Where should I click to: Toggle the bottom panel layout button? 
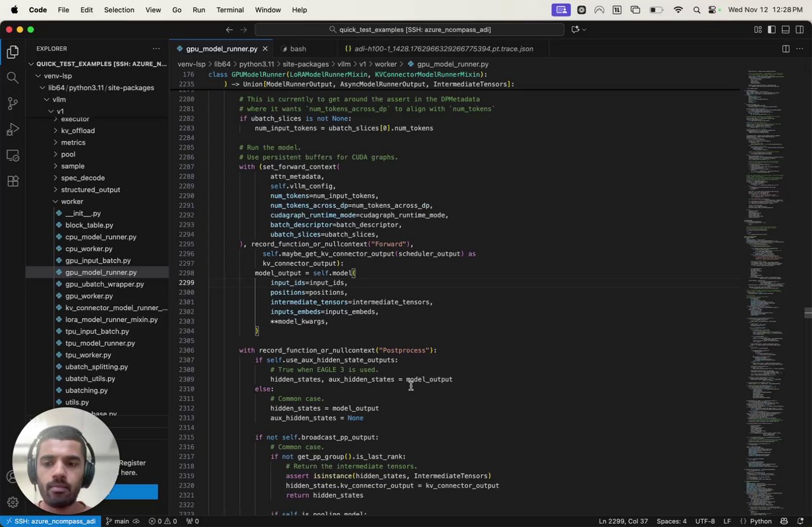785,30
